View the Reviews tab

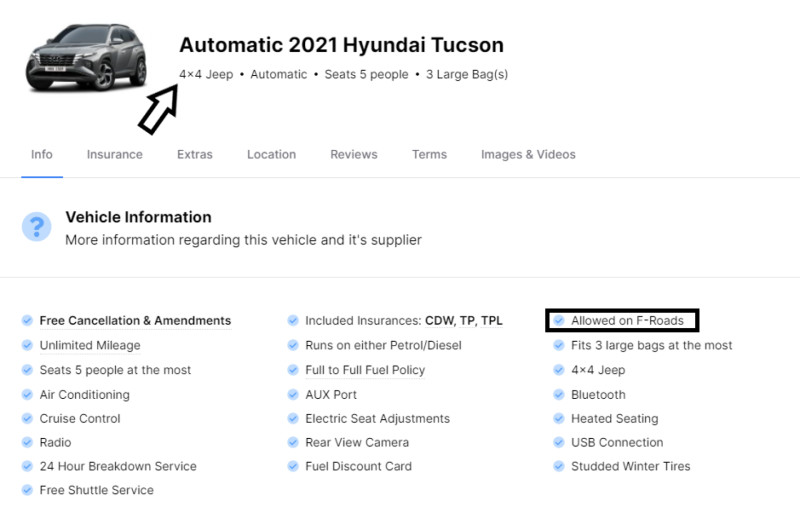click(354, 154)
